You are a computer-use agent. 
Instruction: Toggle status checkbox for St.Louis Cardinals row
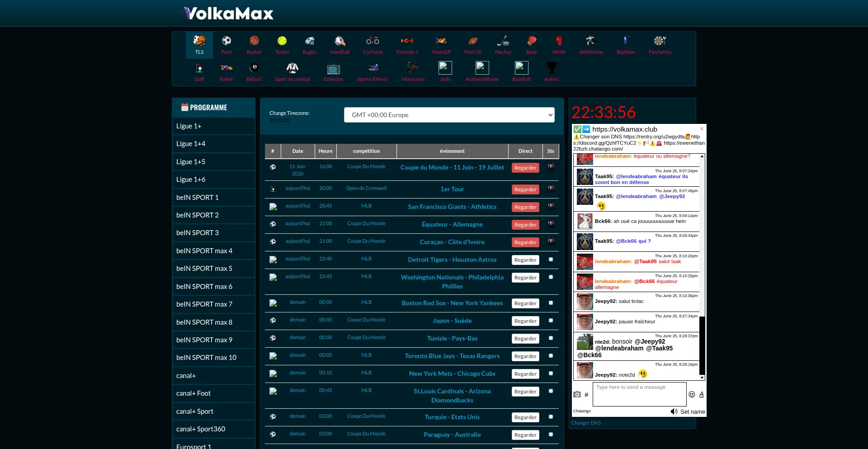point(551,391)
